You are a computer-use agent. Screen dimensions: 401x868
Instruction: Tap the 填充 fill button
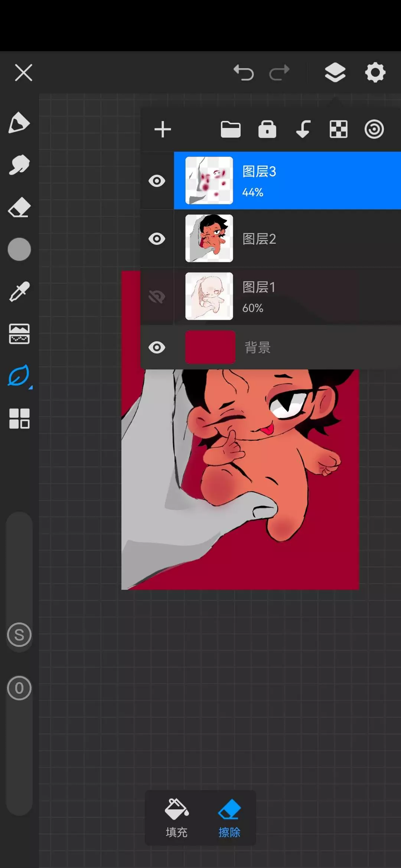(176, 818)
